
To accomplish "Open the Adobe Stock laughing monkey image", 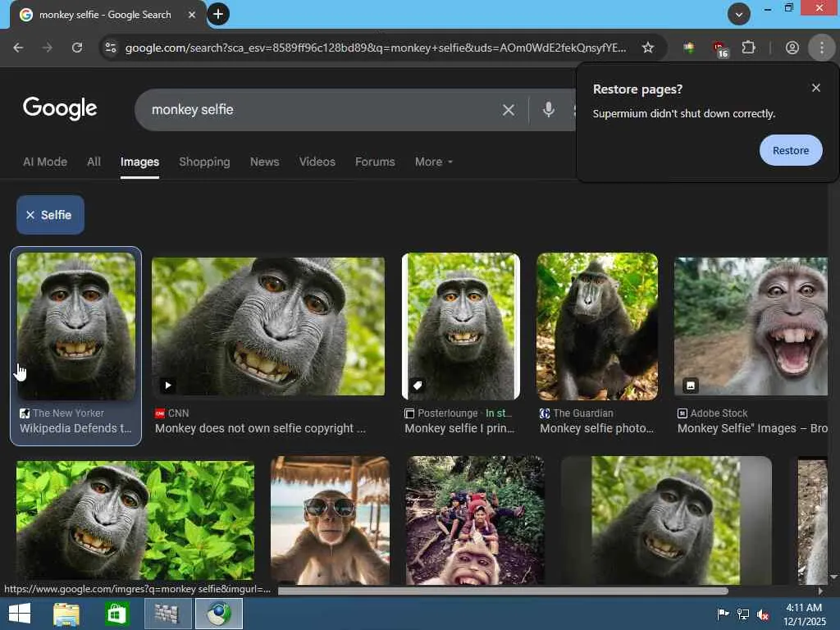I will click(751, 326).
